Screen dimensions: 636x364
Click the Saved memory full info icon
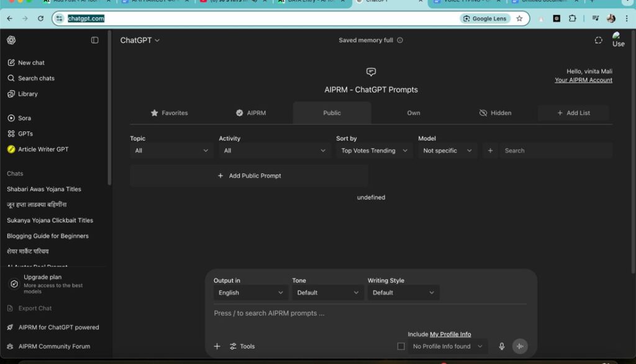click(x=400, y=40)
